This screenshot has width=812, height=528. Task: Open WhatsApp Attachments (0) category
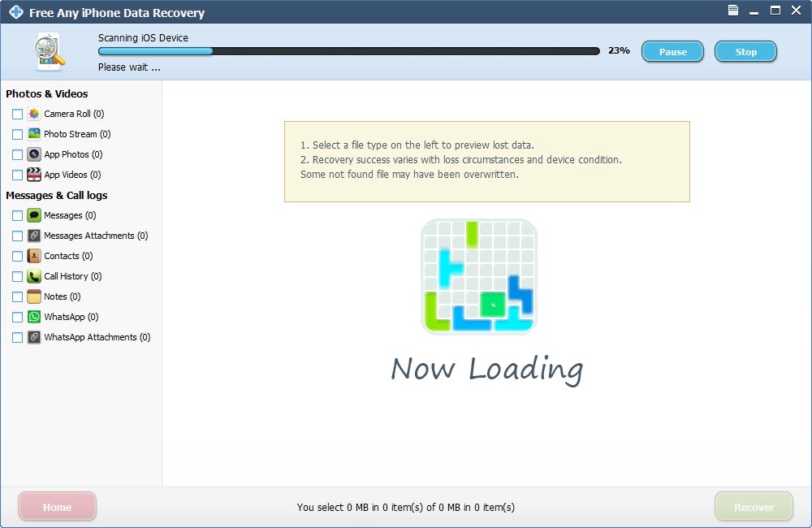pos(97,337)
